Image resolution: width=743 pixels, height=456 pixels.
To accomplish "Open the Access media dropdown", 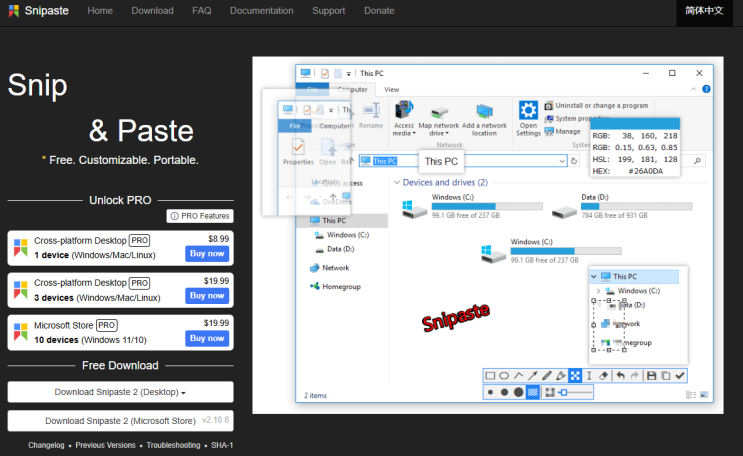I will pyautogui.click(x=404, y=119).
